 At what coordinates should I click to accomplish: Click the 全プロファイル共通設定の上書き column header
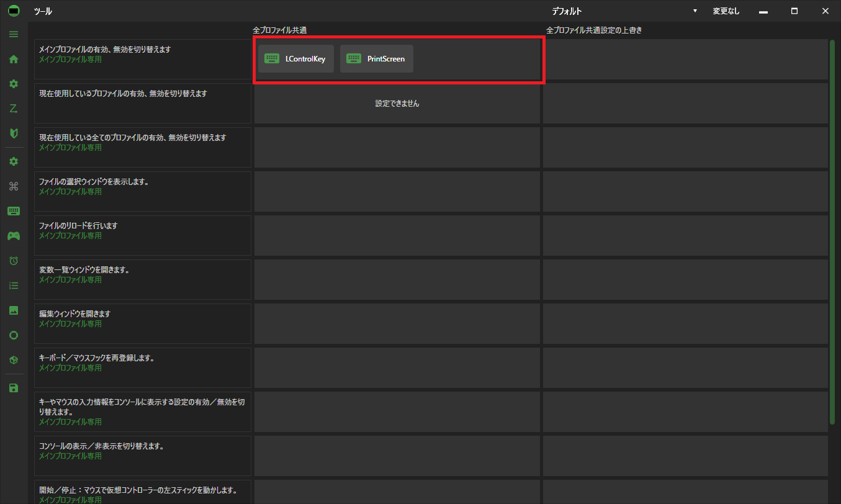point(594,30)
